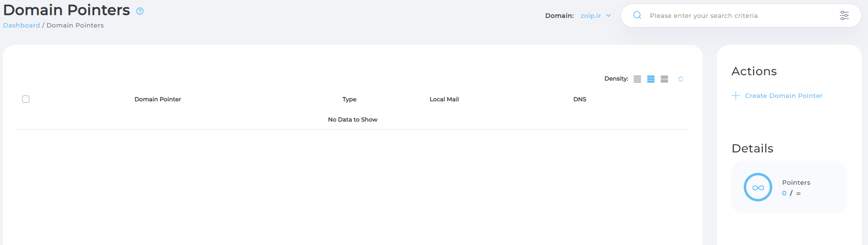
Task: Select the medium density icon
Action: click(x=651, y=79)
